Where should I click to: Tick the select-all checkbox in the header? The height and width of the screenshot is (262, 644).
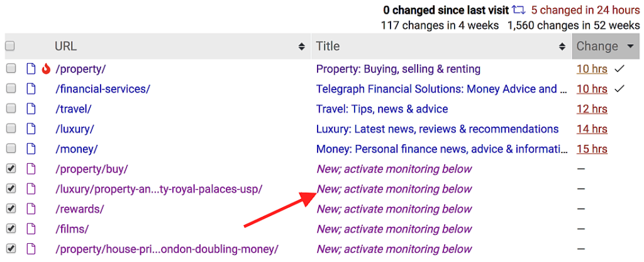pyautogui.click(x=10, y=46)
